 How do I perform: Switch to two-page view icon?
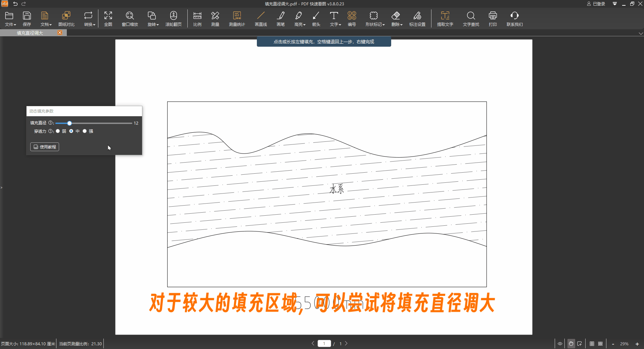[x=592, y=344]
